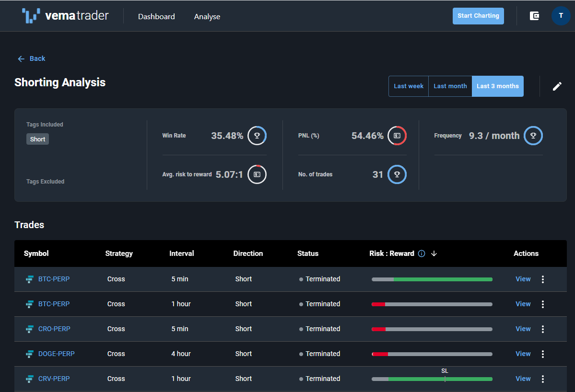Click the CRV-PERP risk reward bar
Image resolution: width=575 pixels, height=392 pixels.
(432, 379)
